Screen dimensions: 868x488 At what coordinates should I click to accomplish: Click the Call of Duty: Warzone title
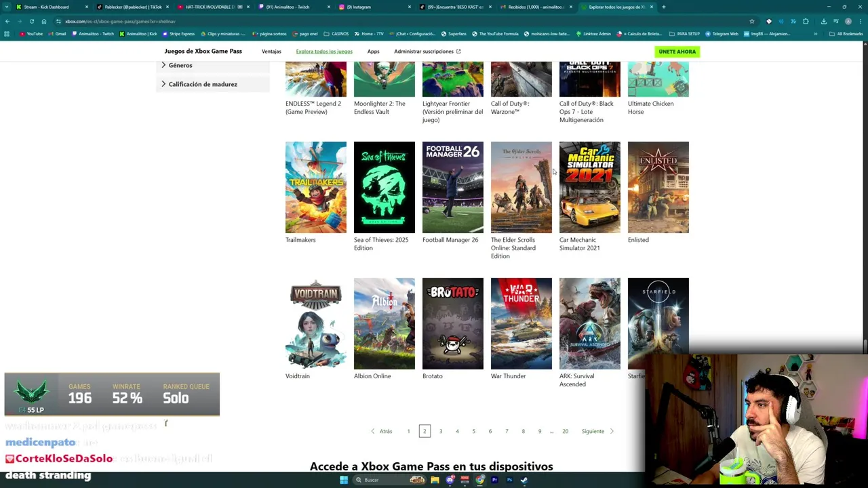(511, 108)
